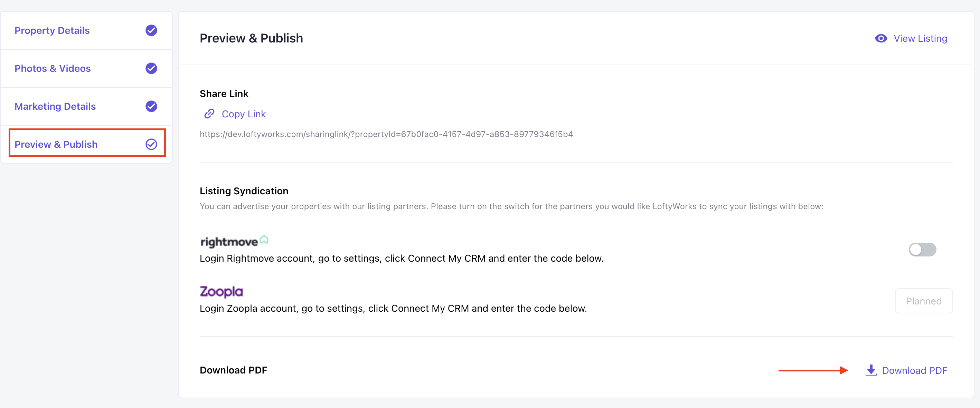
Task: Switch to the Marketing Details step
Action: tap(86, 106)
